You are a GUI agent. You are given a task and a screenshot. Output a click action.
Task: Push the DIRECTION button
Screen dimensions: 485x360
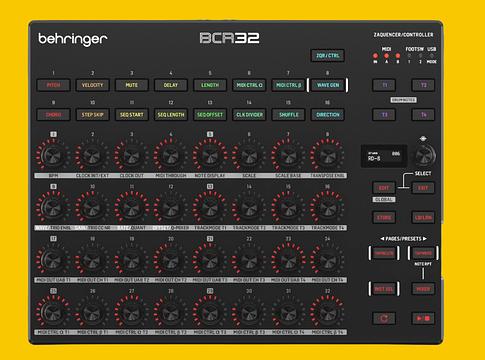[x=328, y=115]
